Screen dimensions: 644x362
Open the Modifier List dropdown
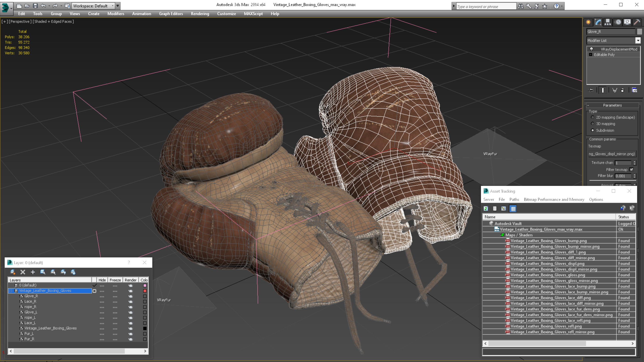point(638,40)
